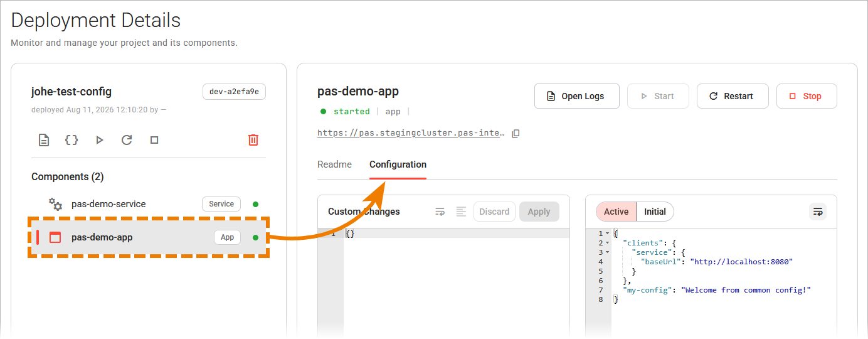Toggle word wrap icon in Custom Changes panel
This screenshot has width=868, height=339.
[x=440, y=212]
